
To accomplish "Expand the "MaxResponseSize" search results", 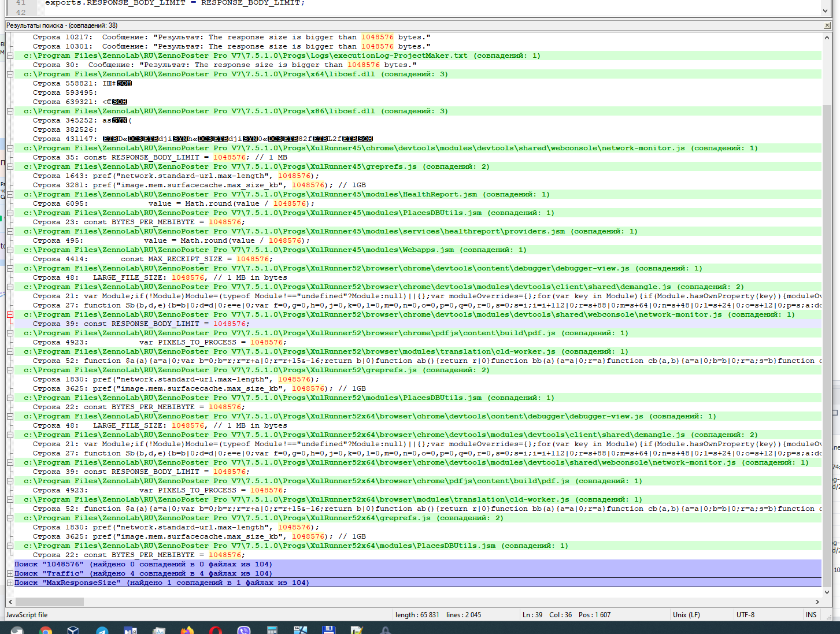I will 10,583.
